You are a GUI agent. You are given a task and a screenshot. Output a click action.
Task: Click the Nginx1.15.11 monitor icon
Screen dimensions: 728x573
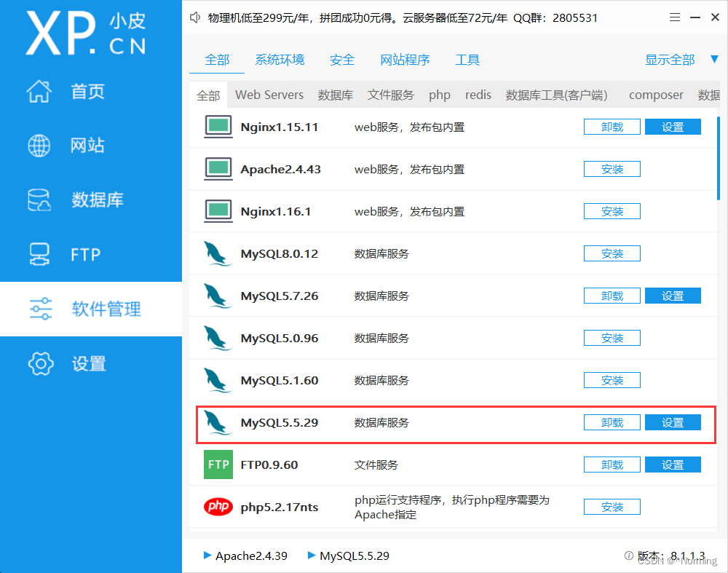pos(218,127)
